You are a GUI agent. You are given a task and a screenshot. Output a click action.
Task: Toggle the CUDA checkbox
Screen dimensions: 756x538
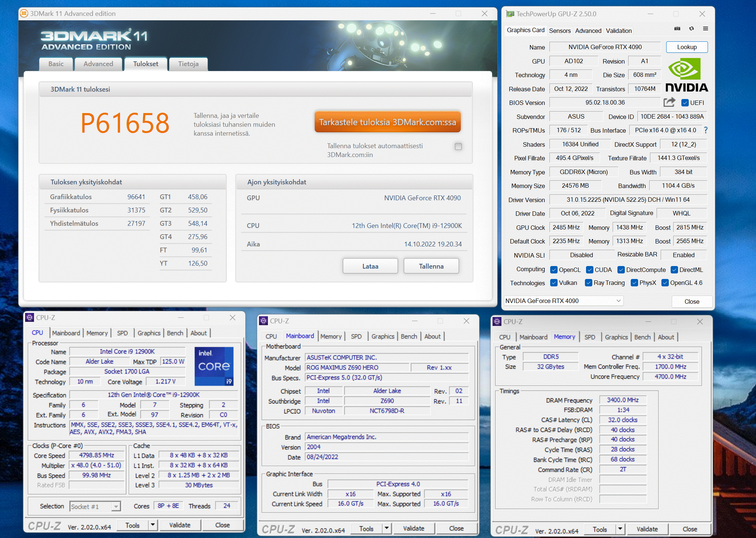(x=590, y=270)
